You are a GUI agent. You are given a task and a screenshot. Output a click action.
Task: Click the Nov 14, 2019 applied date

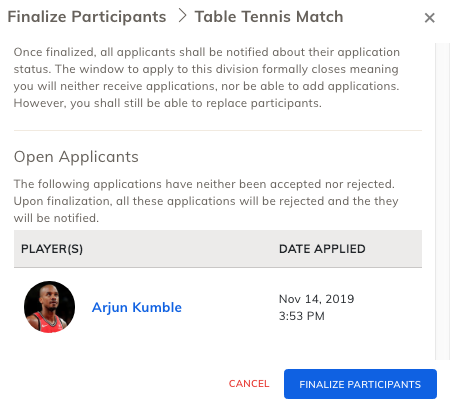[x=316, y=299]
